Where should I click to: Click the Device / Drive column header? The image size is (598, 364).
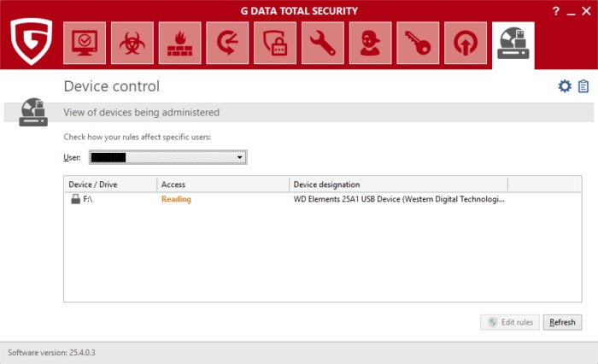pyautogui.click(x=110, y=185)
